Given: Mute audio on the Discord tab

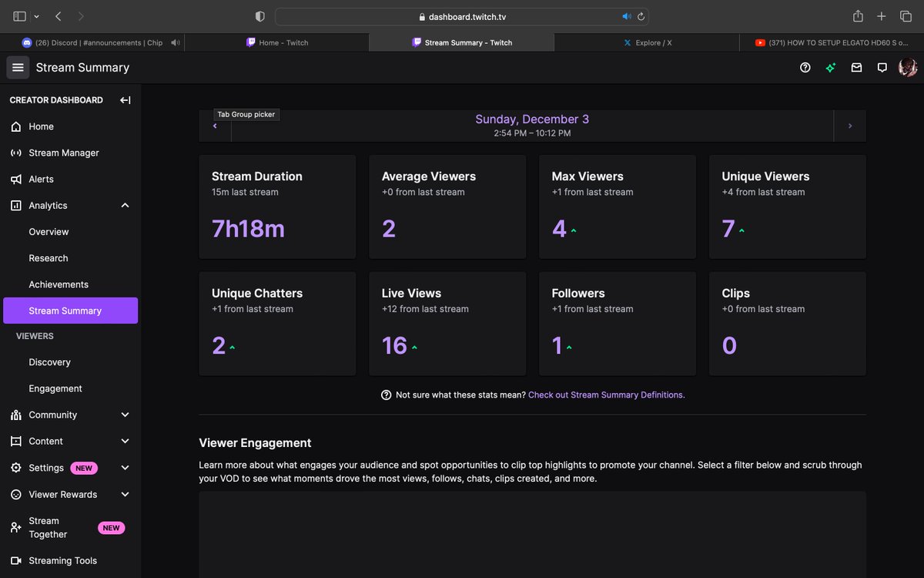Looking at the screenshot, I should pos(176,43).
